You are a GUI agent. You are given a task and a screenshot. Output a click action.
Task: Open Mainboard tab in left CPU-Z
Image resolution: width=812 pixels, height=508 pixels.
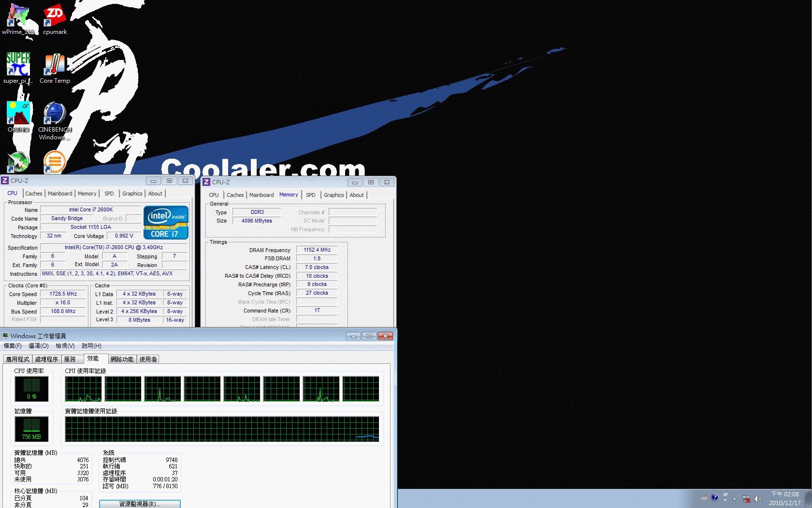(60, 194)
